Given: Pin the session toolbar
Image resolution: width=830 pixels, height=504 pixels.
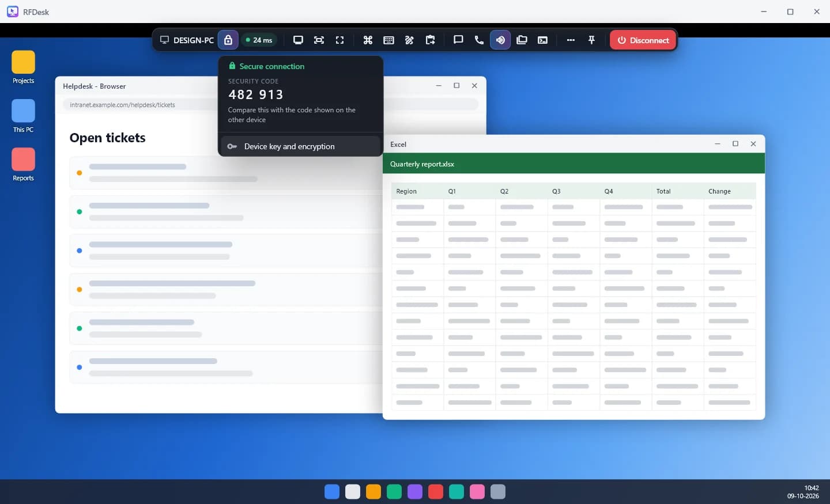Looking at the screenshot, I should click(x=591, y=40).
